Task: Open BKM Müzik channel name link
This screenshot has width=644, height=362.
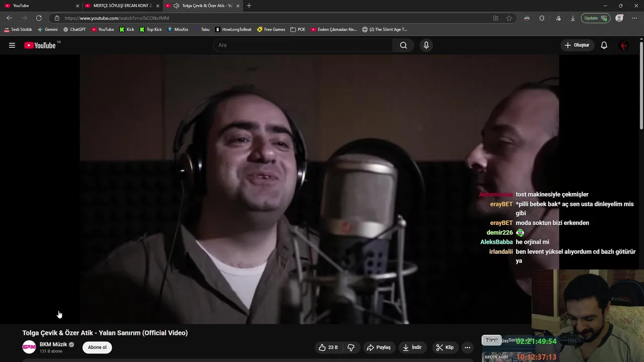Action: coord(53,344)
